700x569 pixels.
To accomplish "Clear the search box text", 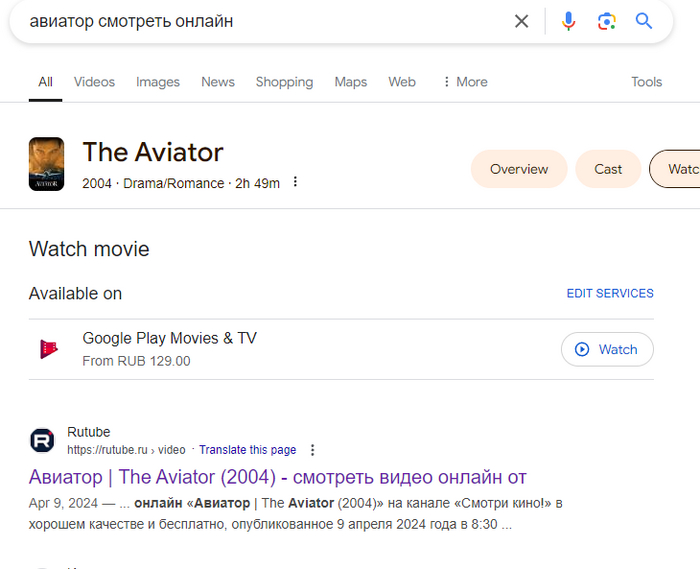I will 521,21.
